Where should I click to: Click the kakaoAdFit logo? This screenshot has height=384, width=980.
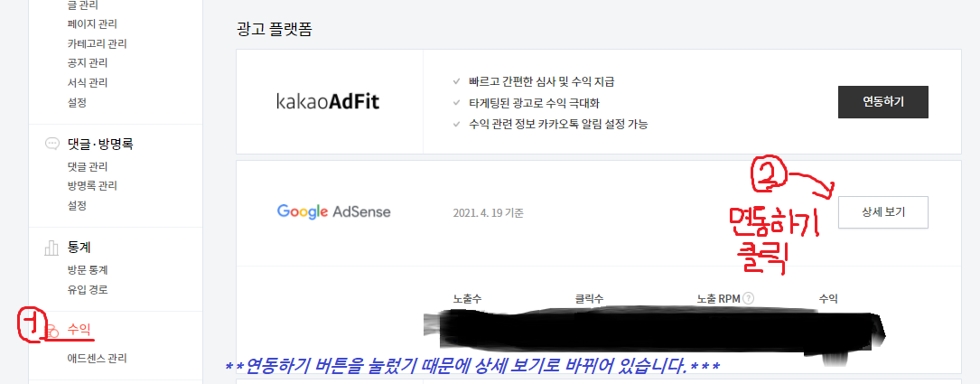coord(328,102)
